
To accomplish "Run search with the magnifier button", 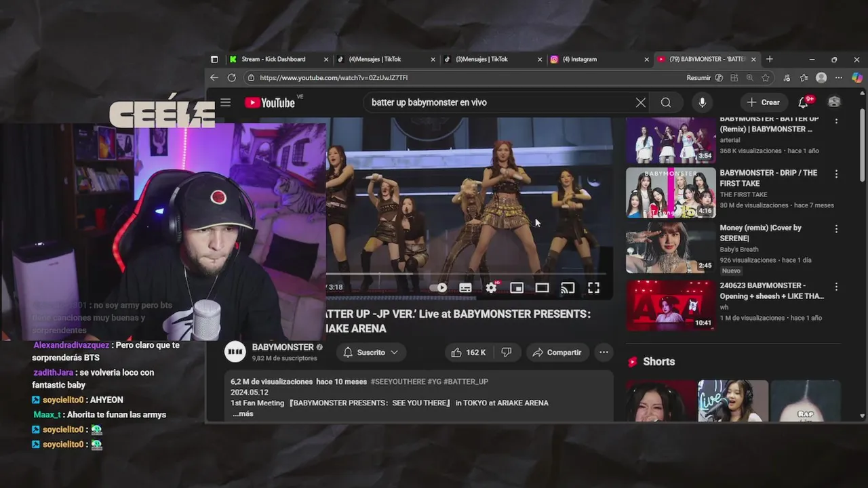I will coord(666,102).
